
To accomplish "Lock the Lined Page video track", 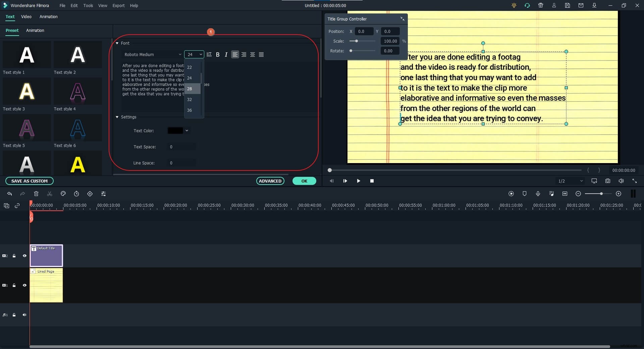I will tap(14, 285).
